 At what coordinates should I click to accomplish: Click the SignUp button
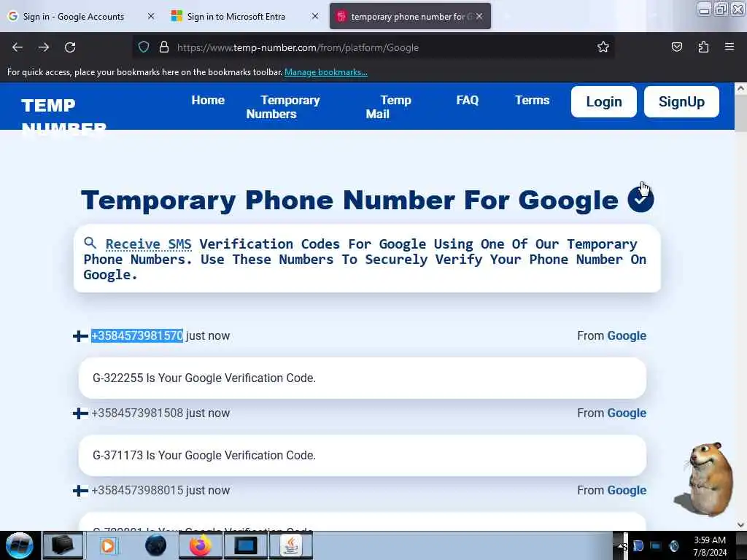point(681,101)
